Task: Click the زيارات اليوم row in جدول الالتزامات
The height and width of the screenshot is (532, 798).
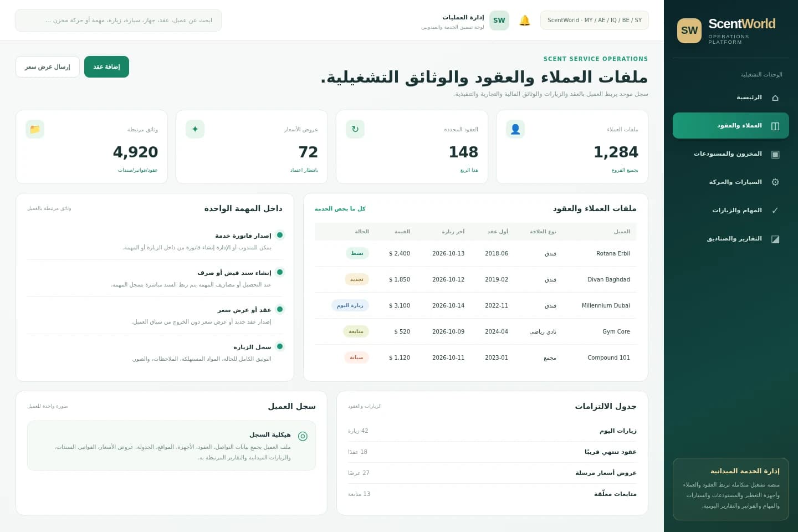Action: pos(492,431)
